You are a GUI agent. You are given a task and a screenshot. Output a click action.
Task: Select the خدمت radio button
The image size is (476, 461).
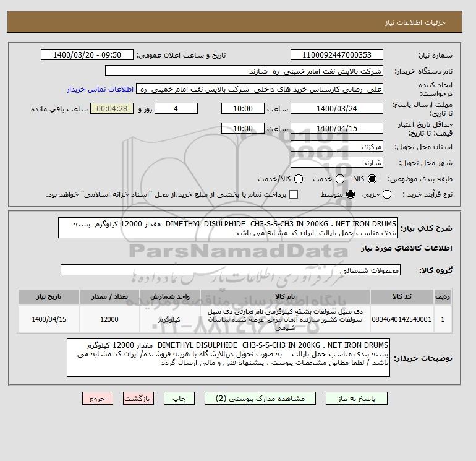click(340, 179)
